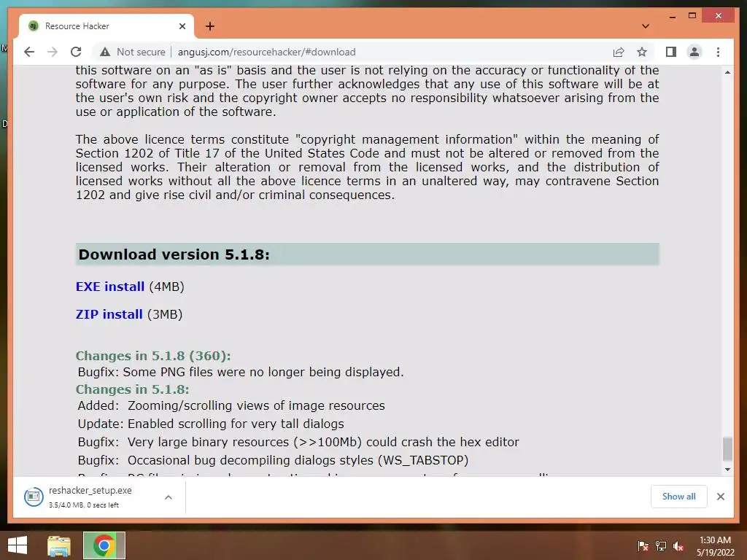Screen dimensions: 747x560
Task: Click the hex editor crash bugfix line
Action: click(298, 442)
